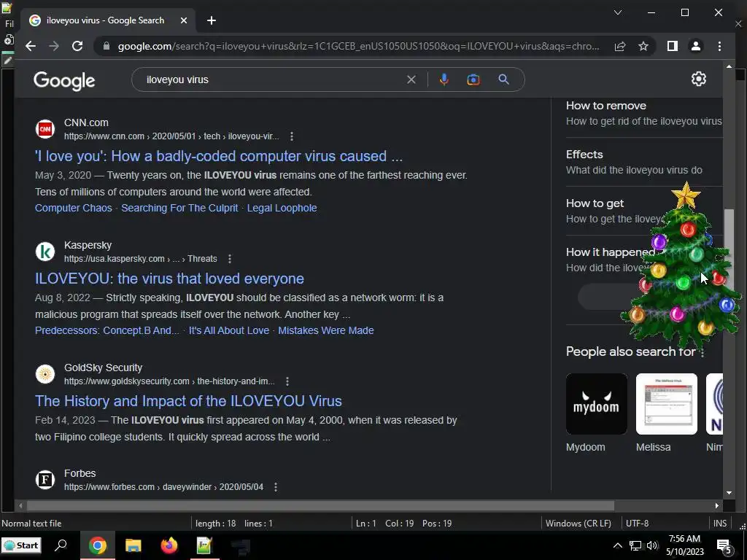Go to Google home via logo
This screenshot has width=747, height=560.
coord(64,80)
